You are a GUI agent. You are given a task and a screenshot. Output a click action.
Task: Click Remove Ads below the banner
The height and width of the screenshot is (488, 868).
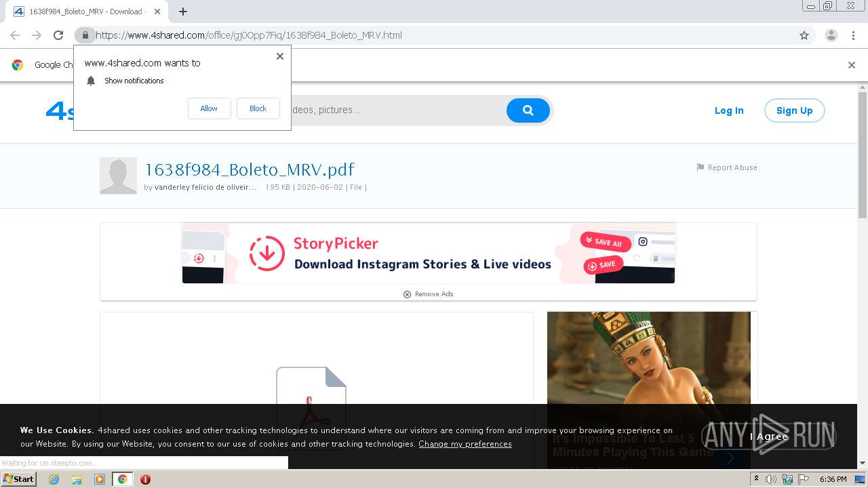tap(429, 294)
